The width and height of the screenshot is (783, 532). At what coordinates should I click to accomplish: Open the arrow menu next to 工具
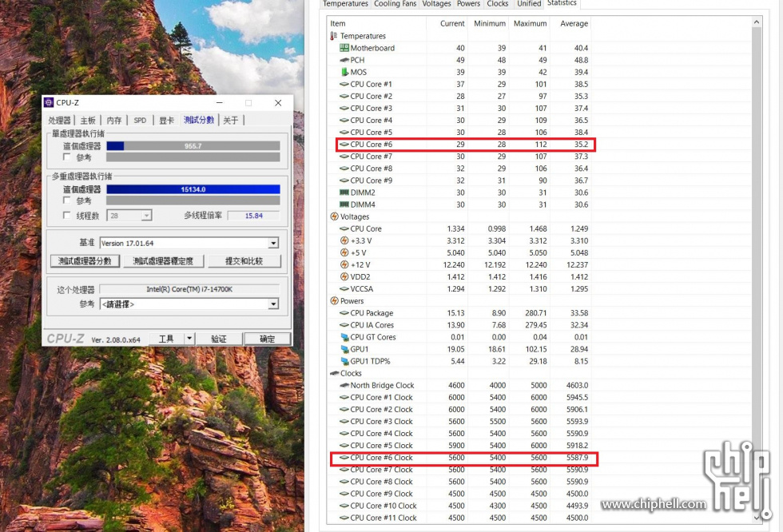click(x=189, y=339)
